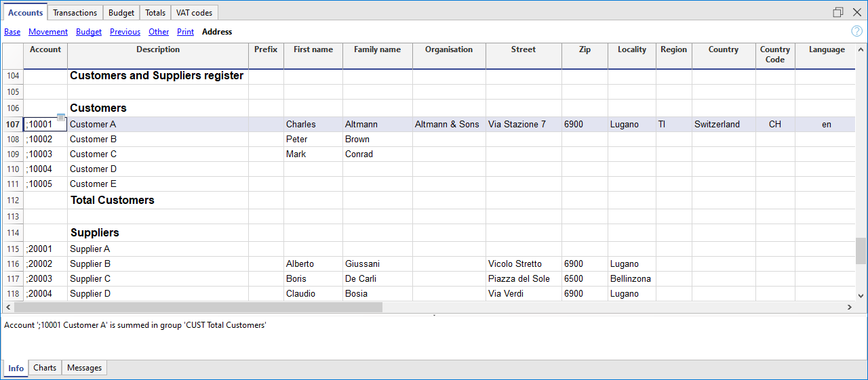868x380 pixels.
Task: Select row number 112 header
Action: coord(13,200)
